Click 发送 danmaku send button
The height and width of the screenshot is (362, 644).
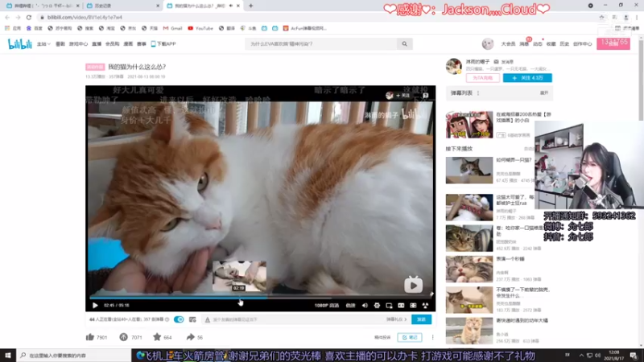point(421,319)
